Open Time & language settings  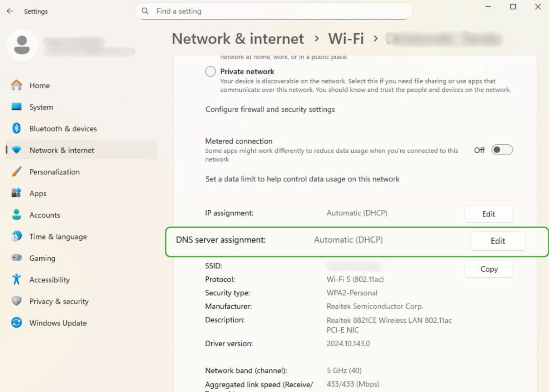click(82, 236)
